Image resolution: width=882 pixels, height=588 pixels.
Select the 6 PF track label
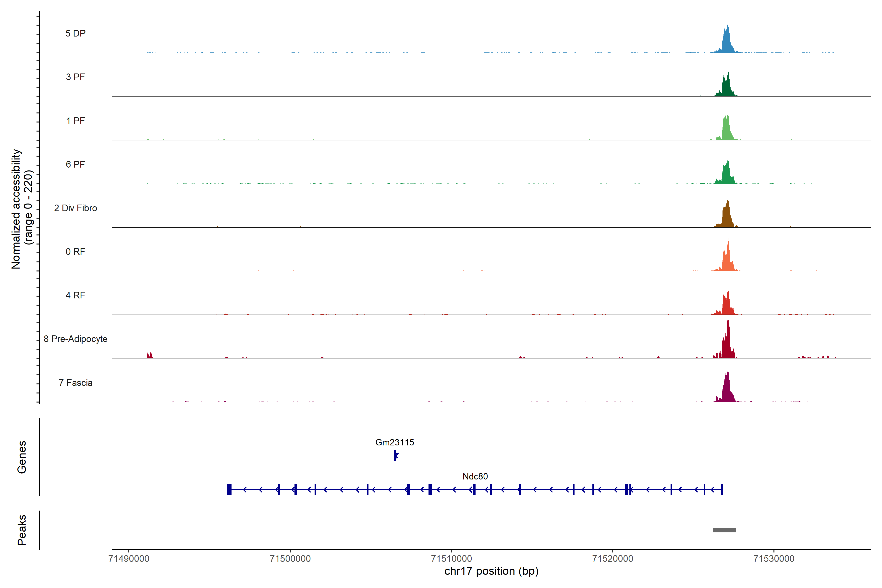pos(75,164)
